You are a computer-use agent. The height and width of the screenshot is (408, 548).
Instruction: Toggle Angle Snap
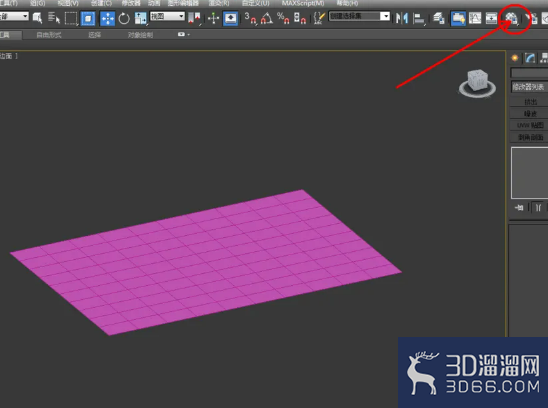[266, 18]
